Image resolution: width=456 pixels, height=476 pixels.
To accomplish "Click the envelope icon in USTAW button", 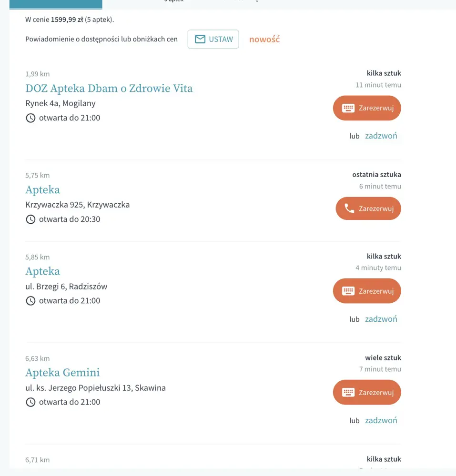I will pyautogui.click(x=200, y=39).
